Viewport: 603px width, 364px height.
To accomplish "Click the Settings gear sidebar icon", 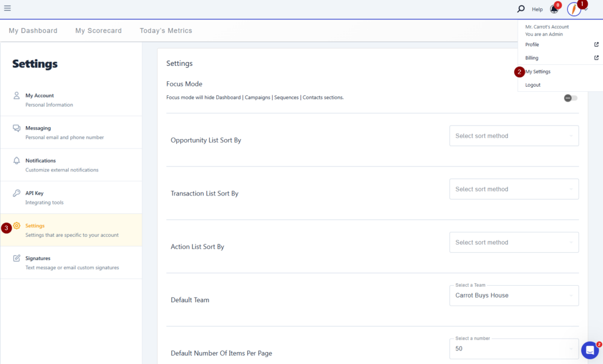I will 16,226.
